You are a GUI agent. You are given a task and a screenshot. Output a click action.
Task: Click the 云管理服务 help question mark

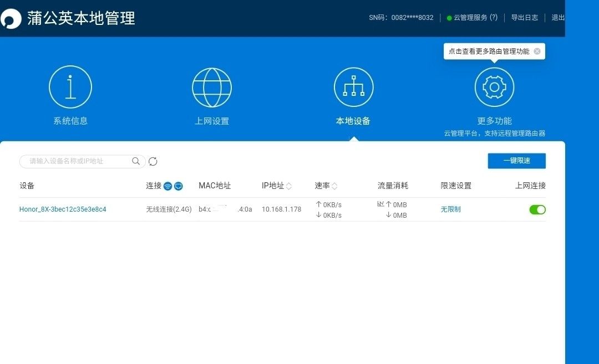coord(494,18)
